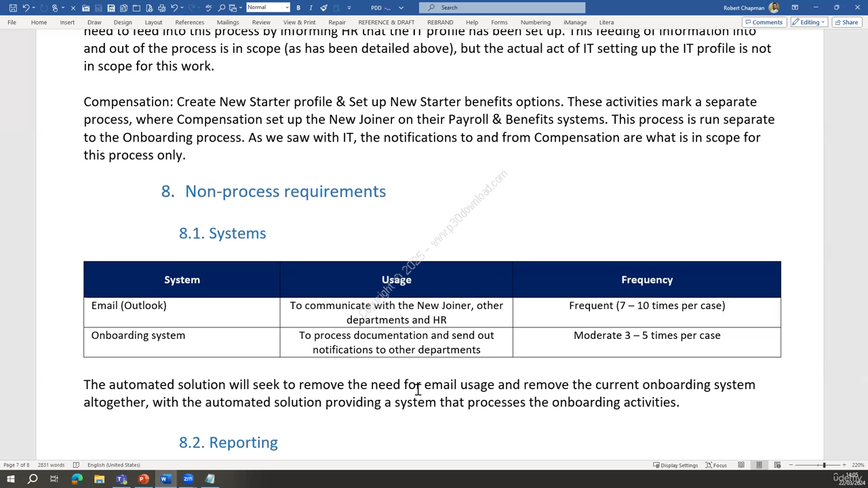Open Task View from the taskbar
This screenshot has height=488, width=868.
54,479
